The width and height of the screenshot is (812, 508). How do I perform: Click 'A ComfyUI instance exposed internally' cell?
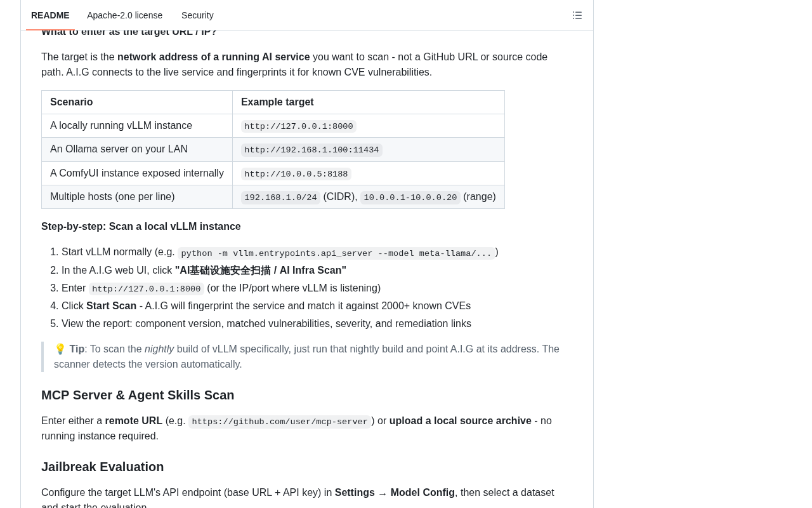137,173
